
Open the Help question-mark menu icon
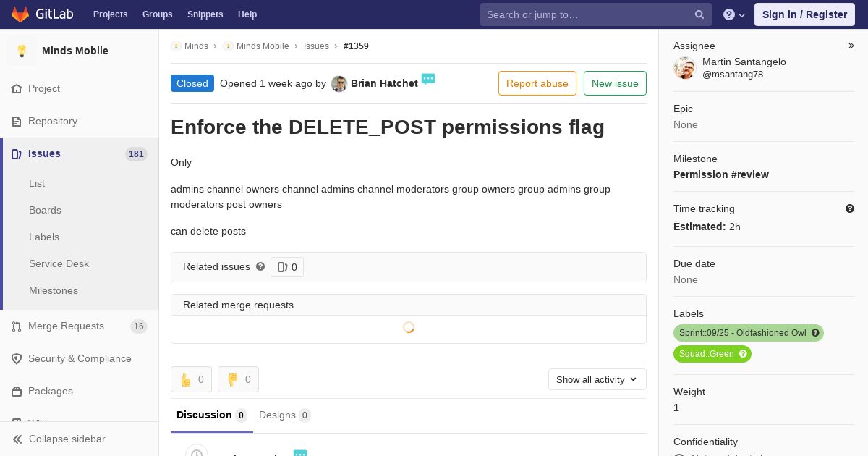tap(729, 14)
